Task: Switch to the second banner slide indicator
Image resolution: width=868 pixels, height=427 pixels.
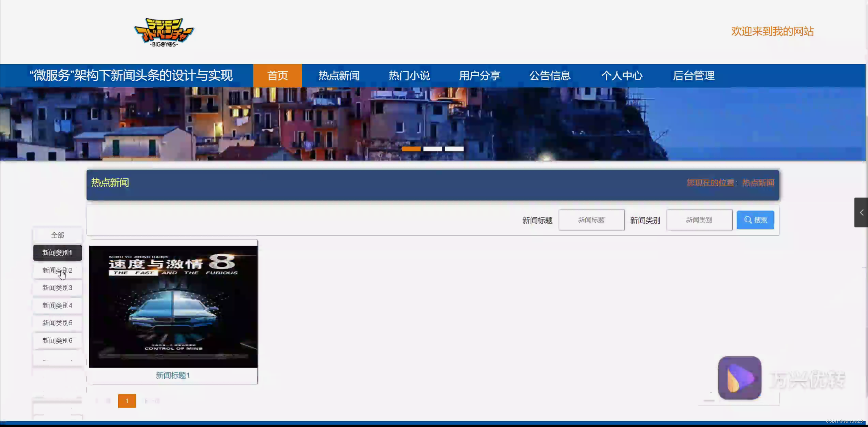Action: pyautogui.click(x=433, y=149)
